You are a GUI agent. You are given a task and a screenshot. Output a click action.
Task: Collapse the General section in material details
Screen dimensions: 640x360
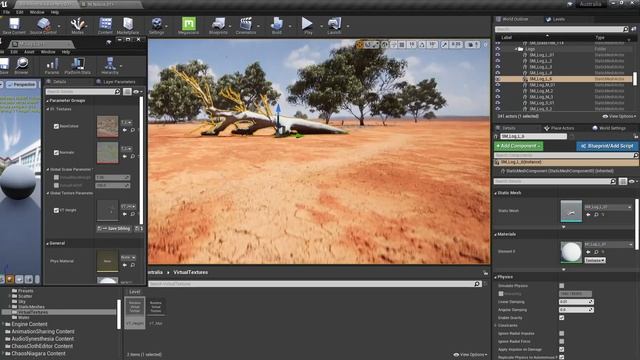pyautogui.click(x=47, y=243)
